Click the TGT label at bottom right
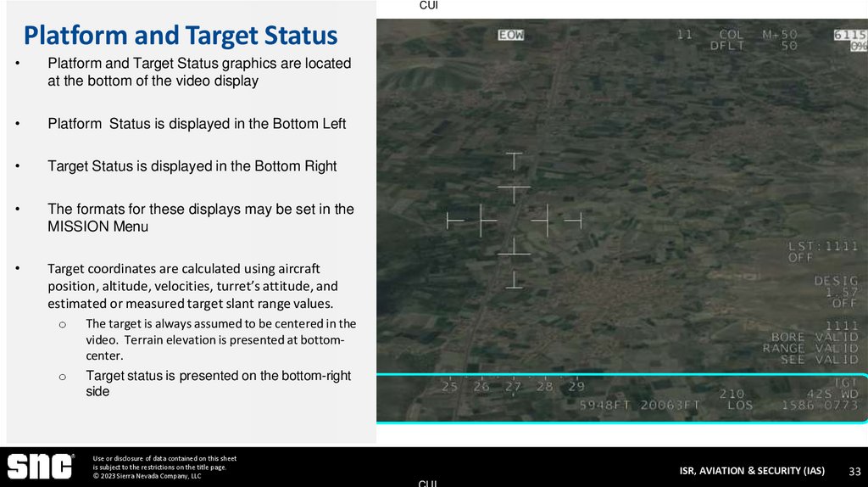Viewport: 868px width, 487px height. tap(845, 383)
